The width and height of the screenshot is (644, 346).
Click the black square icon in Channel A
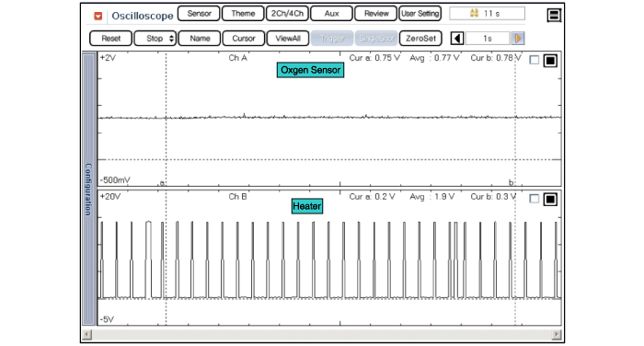(x=550, y=61)
